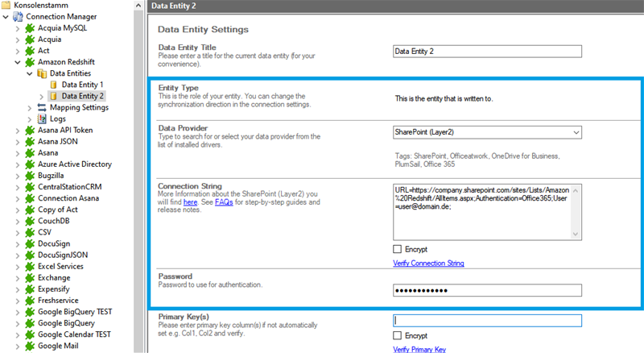This screenshot has height=353, width=644.
Task: Click the Connection String scrollbar
Action: (x=576, y=210)
